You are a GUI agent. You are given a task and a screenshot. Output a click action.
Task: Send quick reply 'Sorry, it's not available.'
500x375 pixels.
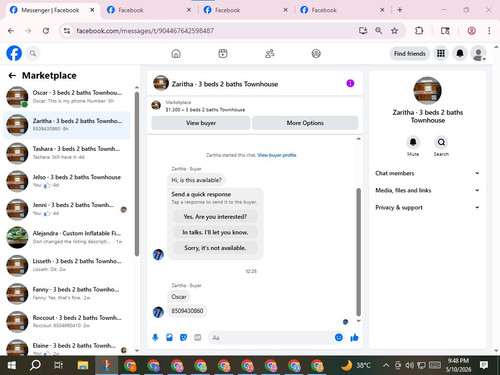[215, 248]
